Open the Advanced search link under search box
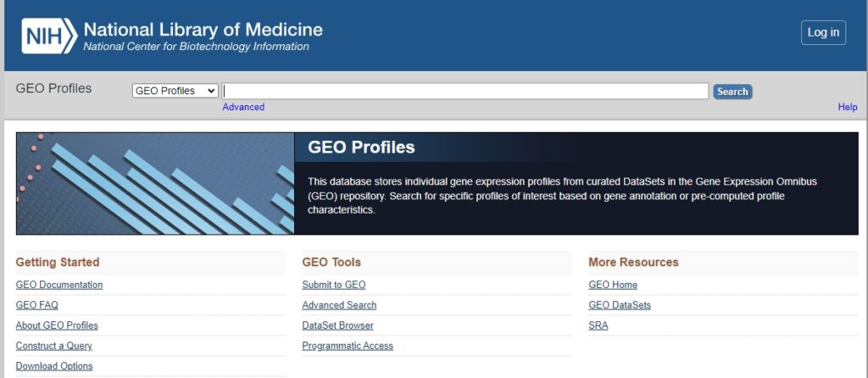Screen dimensions: 868x378 tap(243, 107)
